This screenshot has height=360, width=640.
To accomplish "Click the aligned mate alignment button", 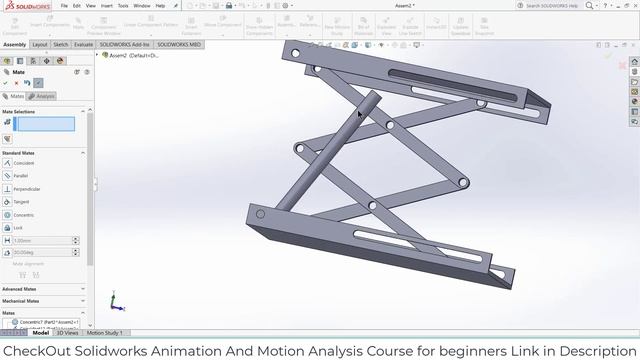I will point(22,275).
